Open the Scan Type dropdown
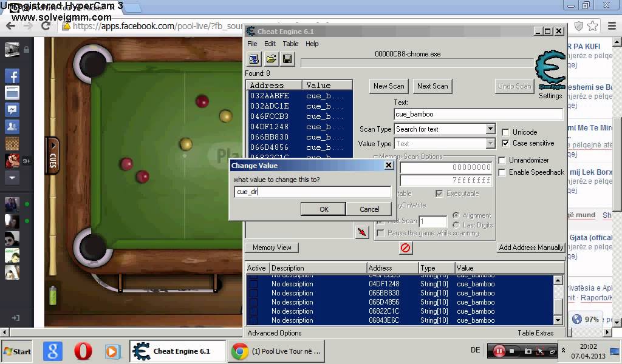This screenshot has height=364, width=622. [x=490, y=129]
